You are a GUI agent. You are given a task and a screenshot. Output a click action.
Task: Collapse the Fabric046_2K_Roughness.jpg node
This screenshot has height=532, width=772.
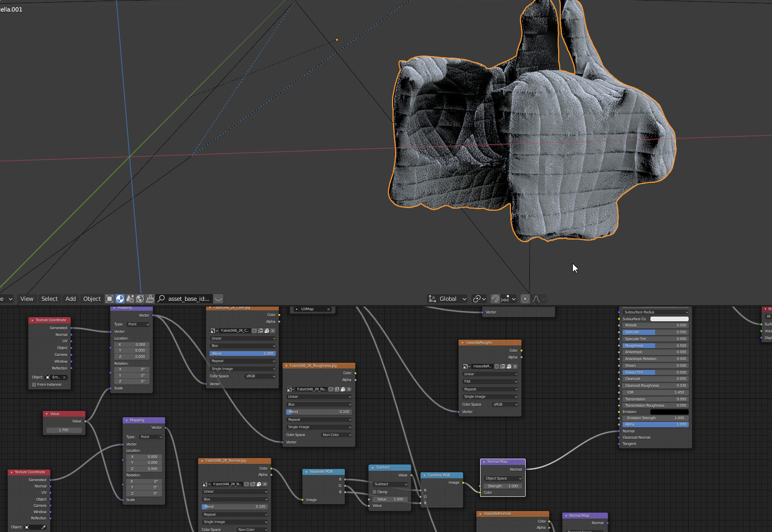coord(286,366)
